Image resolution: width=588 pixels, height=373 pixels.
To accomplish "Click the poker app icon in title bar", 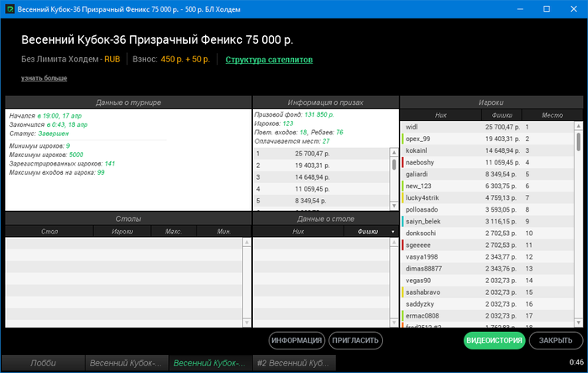I will (x=10, y=9).
